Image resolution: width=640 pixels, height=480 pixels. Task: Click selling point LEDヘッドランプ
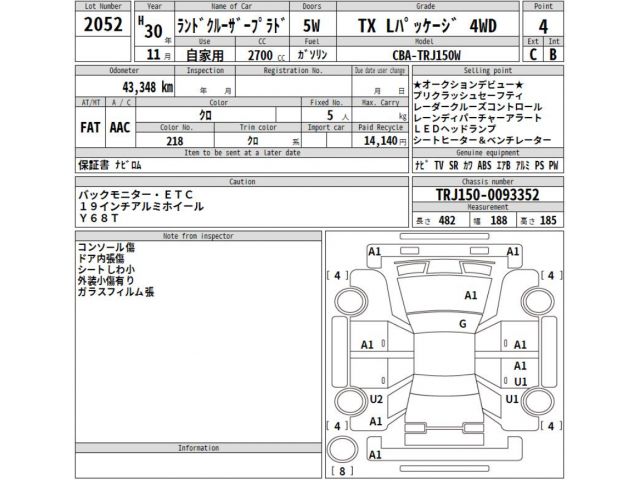coord(455,129)
